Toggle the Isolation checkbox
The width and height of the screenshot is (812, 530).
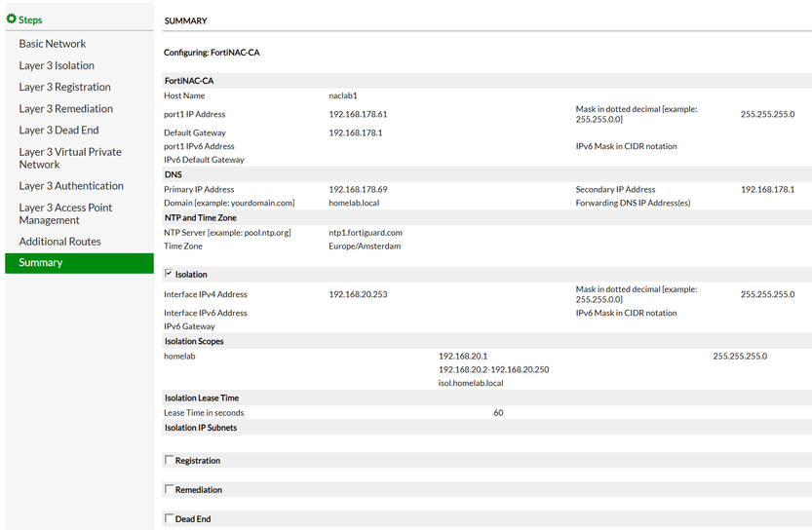(x=169, y=273)
